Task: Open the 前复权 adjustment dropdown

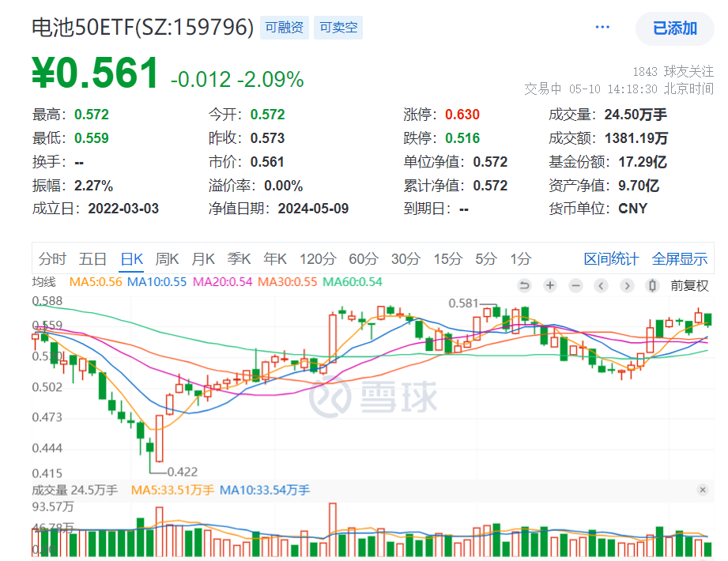Action: 690,286
